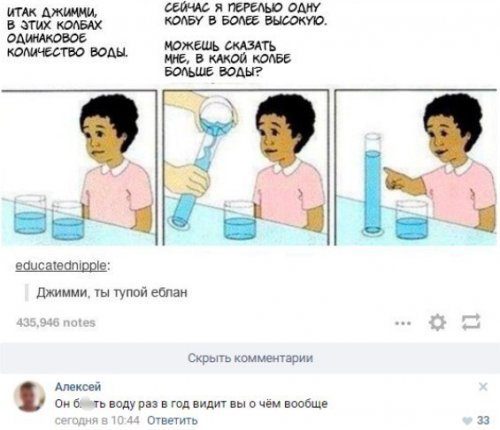Image resolution: width=500 pixels, height=430 pixels.
Task: Hide comments via "Скрыть комментарии"
Action: click(250, 358)
